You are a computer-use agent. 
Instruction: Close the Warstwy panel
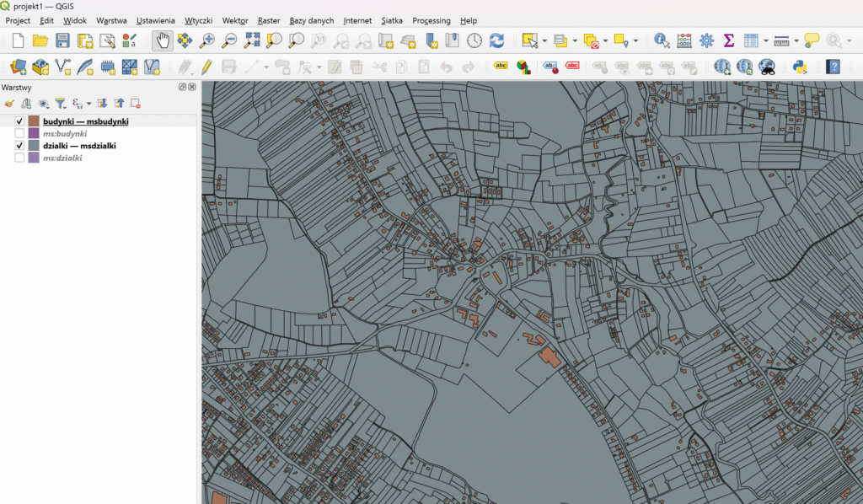tap(192, 87)
